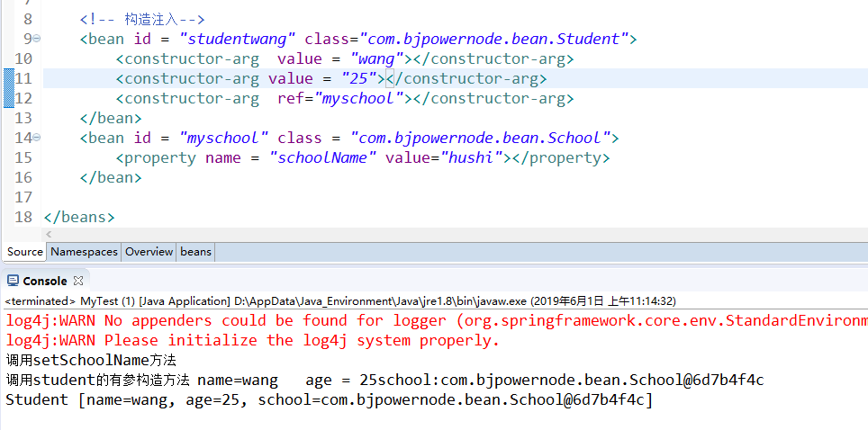
Task: Click the 'Please initialize the log4j system' warning
Action: coord(252,340)
